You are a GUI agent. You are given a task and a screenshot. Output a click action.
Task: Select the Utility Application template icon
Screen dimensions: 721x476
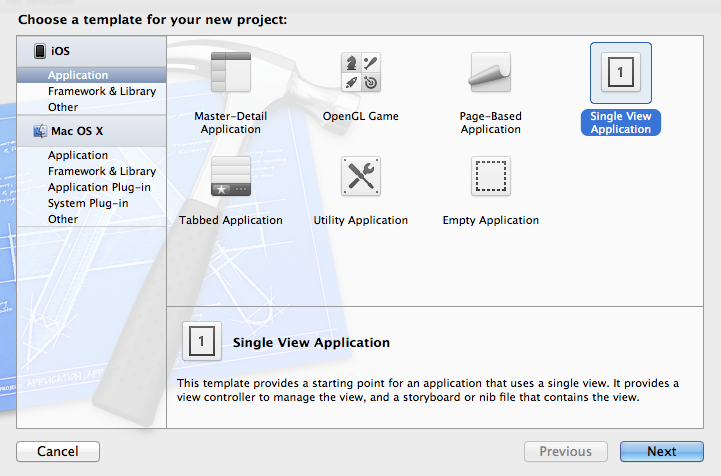click(360, 176)
